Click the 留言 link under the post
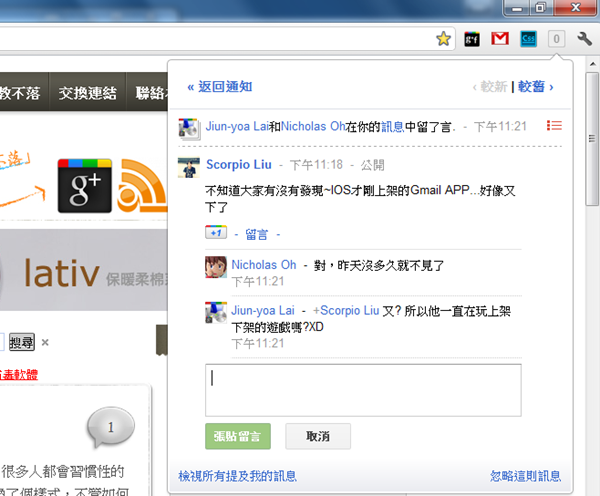The height and width of the screenshot is (496, 600). (x=256, y=234)
